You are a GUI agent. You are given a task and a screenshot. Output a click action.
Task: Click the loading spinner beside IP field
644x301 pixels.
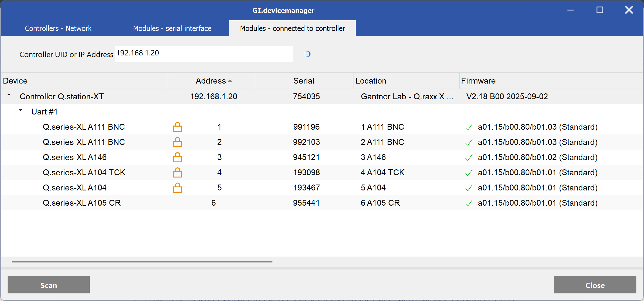[307, 54]
